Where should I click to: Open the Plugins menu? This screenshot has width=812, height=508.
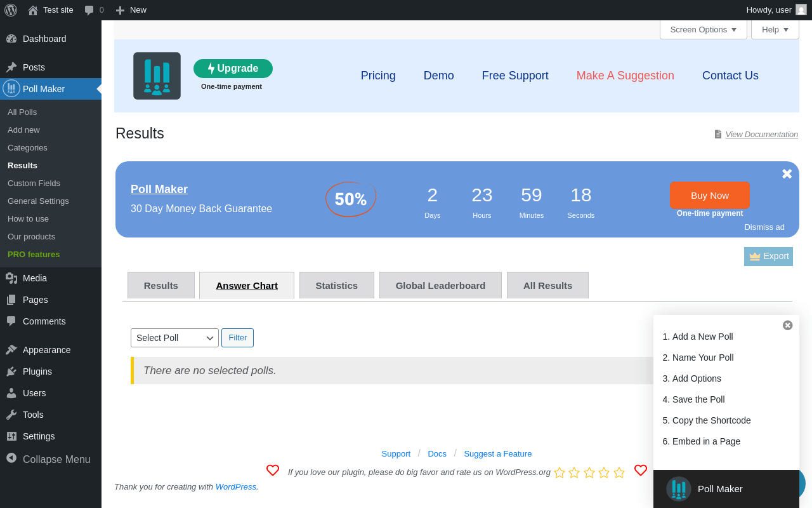51,371
